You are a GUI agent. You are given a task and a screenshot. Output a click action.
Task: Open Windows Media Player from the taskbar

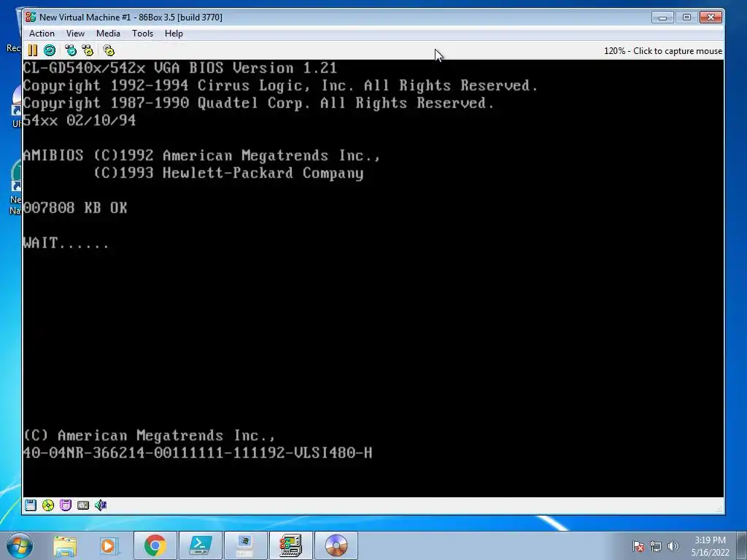click(108, 545)
